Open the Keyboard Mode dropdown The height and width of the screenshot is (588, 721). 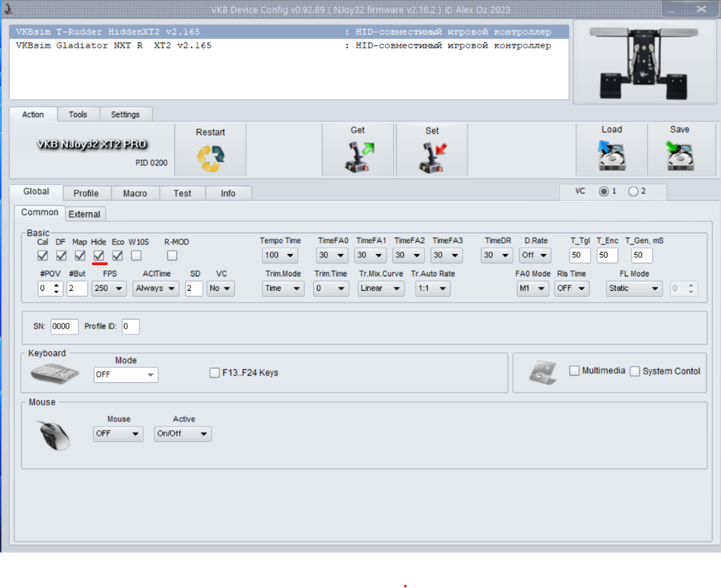126,375
